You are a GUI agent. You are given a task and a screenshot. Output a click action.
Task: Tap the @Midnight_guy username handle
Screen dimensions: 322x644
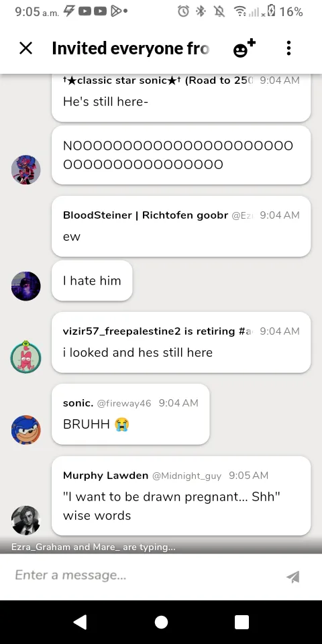(187, 476)
